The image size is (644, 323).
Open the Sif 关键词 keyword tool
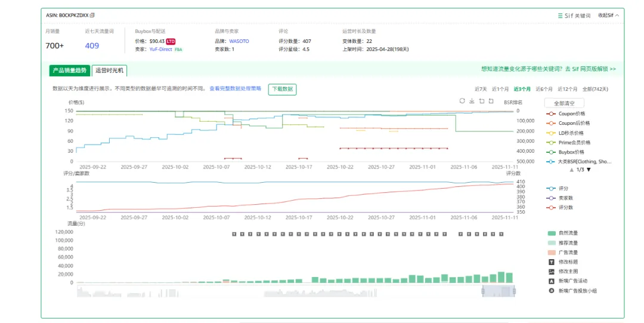574,16
